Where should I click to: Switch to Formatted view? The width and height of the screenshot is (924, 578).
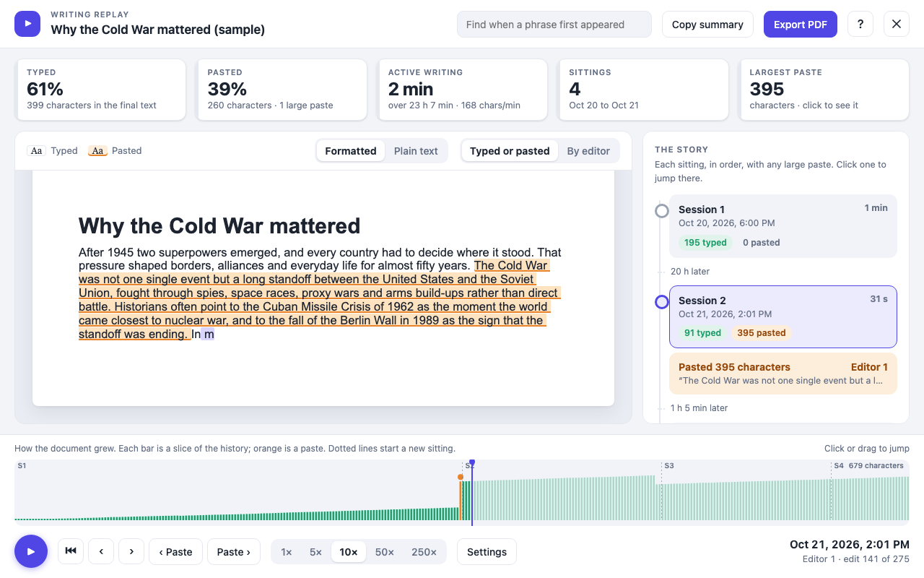(x=351, y=150)
